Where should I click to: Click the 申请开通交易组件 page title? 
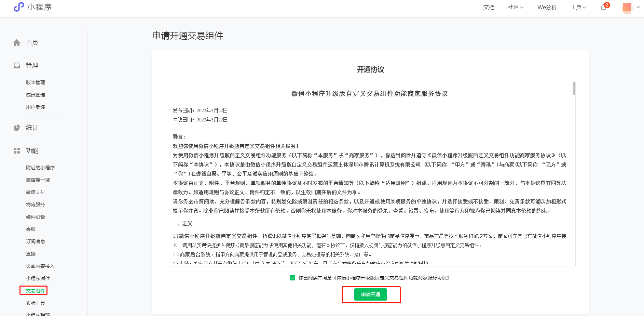pos(188,36)
